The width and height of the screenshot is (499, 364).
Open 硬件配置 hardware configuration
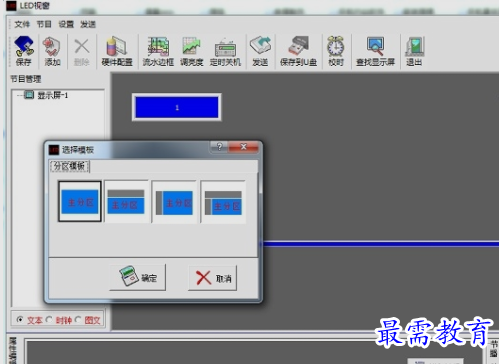[x=117, y=51]
